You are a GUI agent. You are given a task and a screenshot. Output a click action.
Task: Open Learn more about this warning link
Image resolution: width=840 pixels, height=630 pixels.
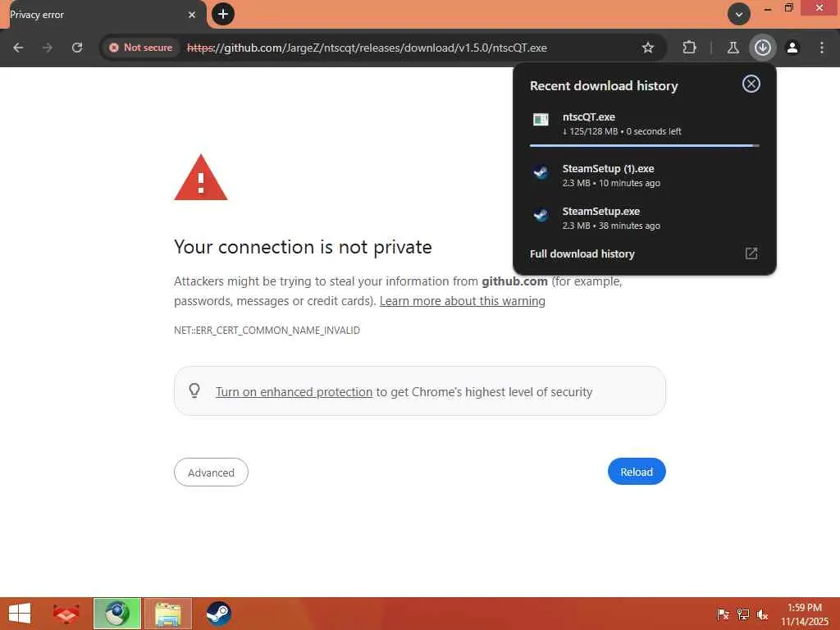tap(463, 301)
